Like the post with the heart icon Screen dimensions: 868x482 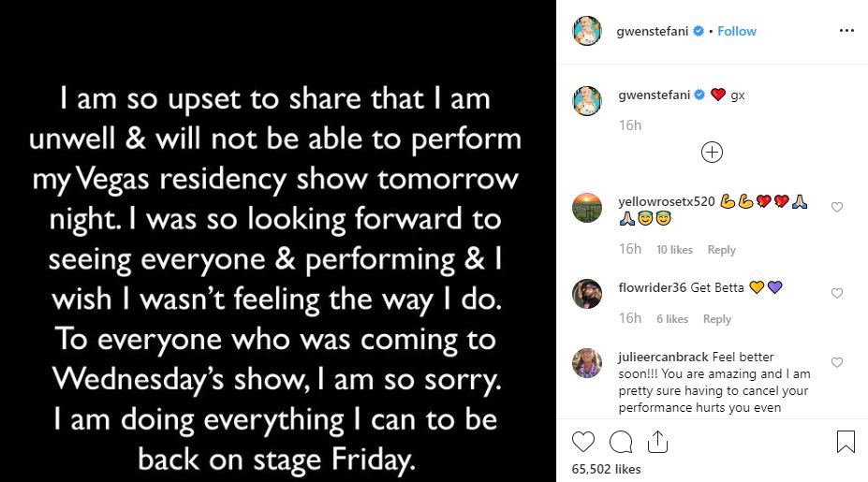pyautogui.click(x=582, y=441)
